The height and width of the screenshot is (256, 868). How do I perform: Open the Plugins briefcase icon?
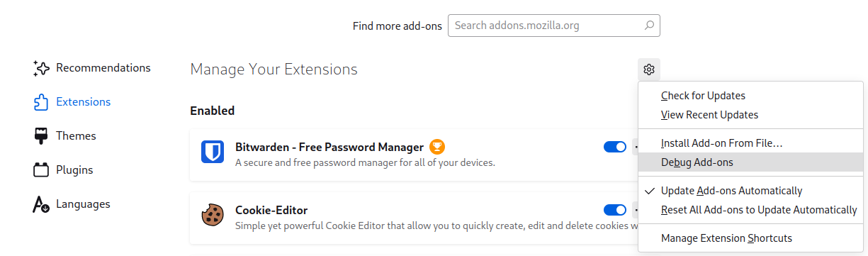point(41,170)
